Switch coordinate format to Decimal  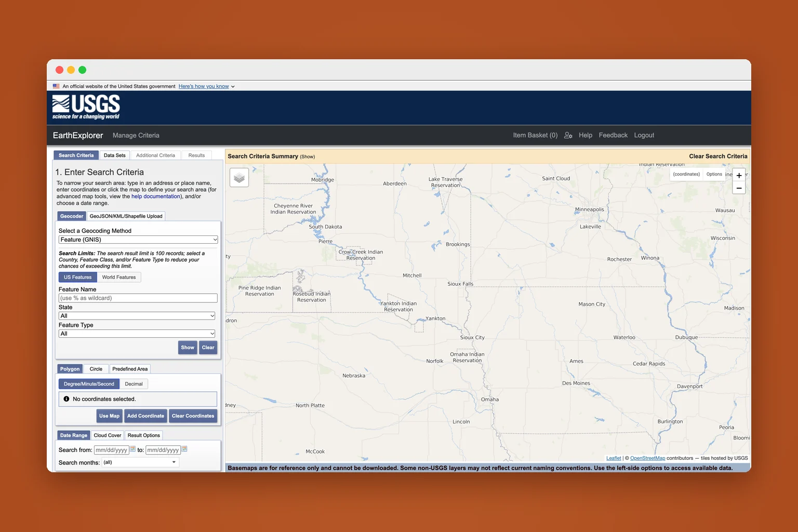[x=134, y=384]
